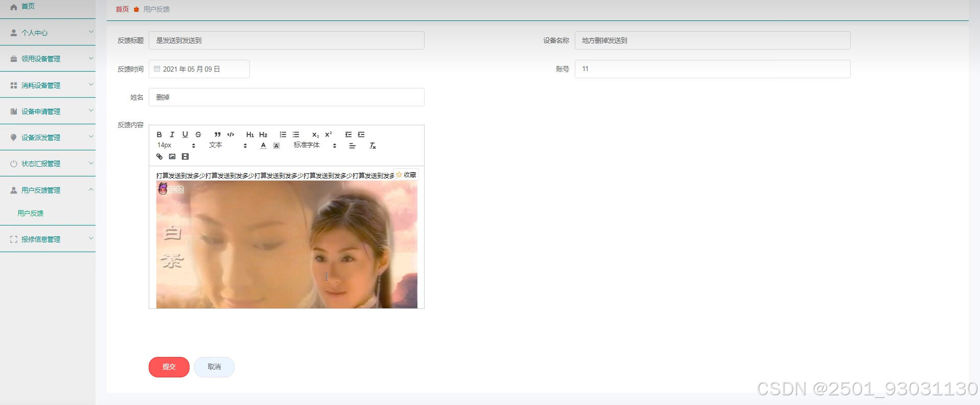Insert a blockquote with the quote icon

point(218,134)
